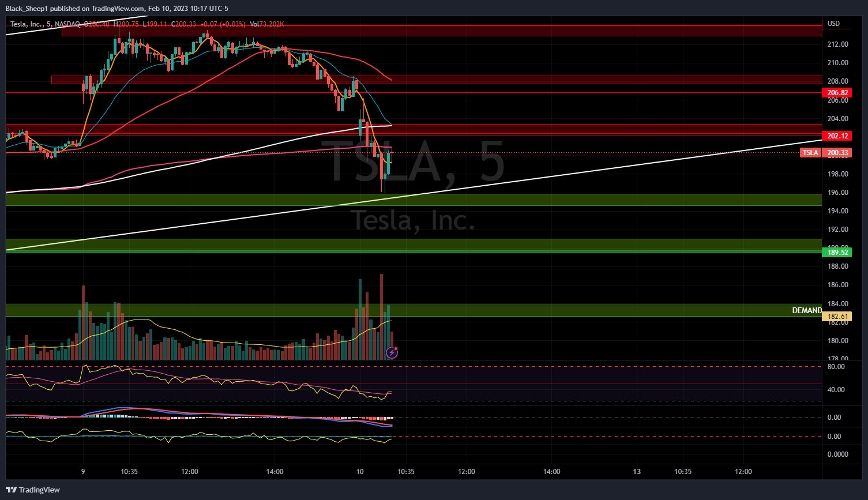Select the green demand zone near 196.00

click(414, 200)
